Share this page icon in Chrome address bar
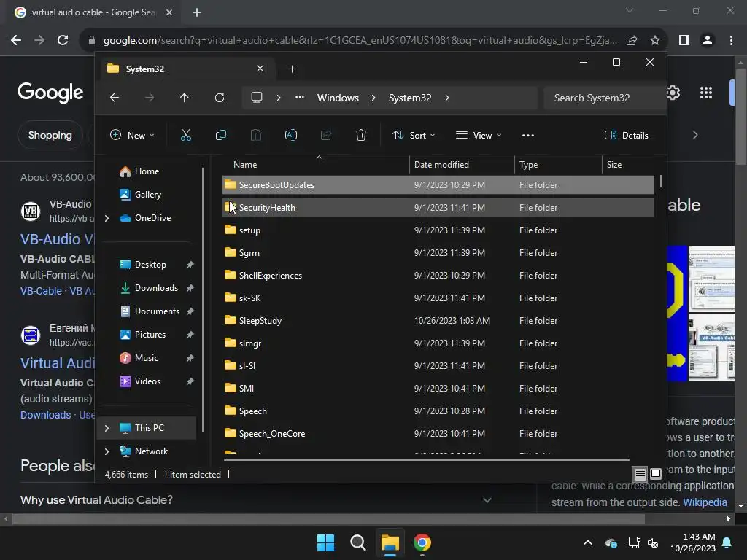747x560 pixels. pyautogui.click(x=632, y=40)
